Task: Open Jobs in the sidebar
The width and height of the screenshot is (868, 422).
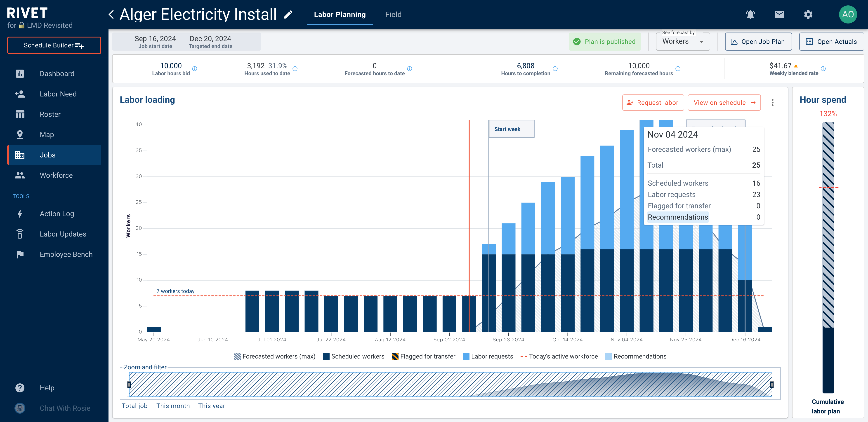Action: tap(54, 155)
